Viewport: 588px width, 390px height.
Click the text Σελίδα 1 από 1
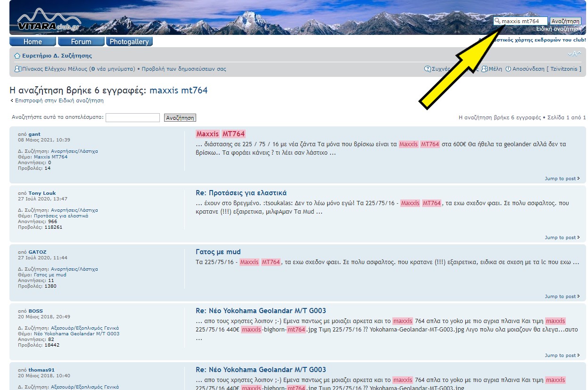pyautogui.click(x=567, y=117)
